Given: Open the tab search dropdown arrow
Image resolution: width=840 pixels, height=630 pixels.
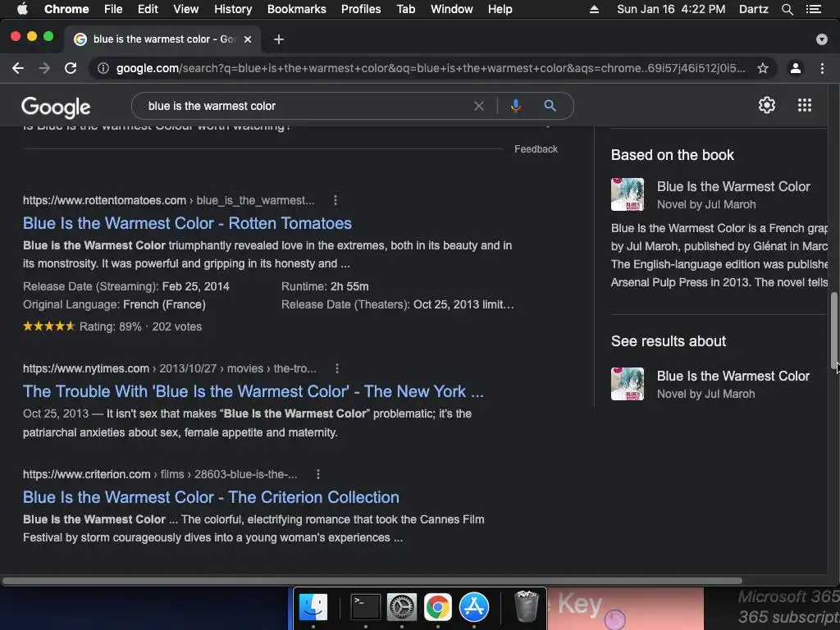Looking at the screenshot, I should 822,39.
